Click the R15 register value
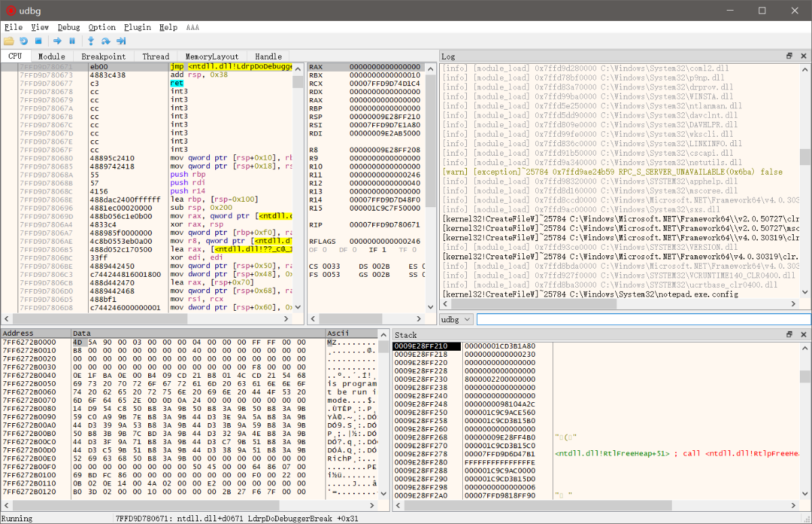This screenshot has height=524, width=812. 384,208
